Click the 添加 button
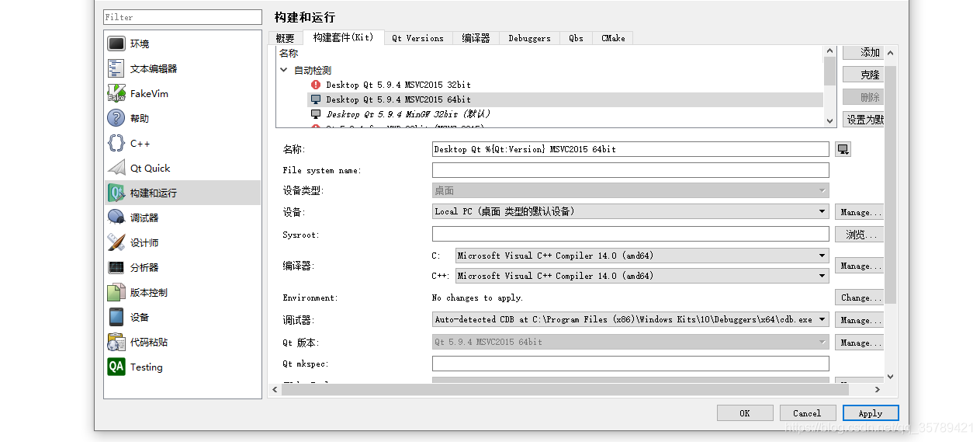The image size is (980, 442). coord(863,53)
